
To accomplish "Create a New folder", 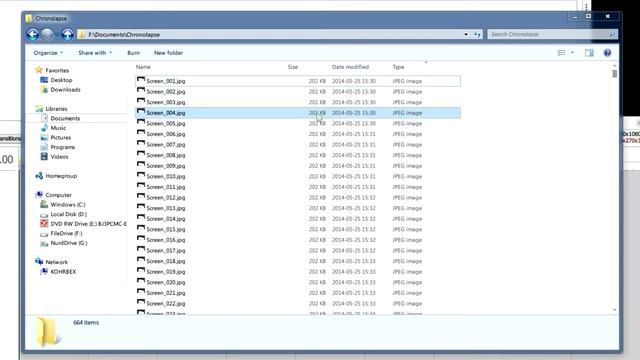I will click(168, 53).
